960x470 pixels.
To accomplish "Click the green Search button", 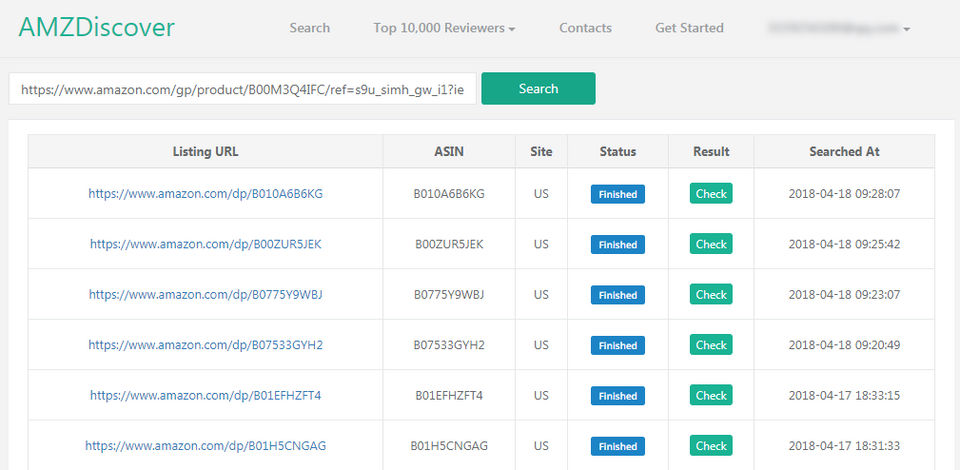I will [x=538, y=89].
